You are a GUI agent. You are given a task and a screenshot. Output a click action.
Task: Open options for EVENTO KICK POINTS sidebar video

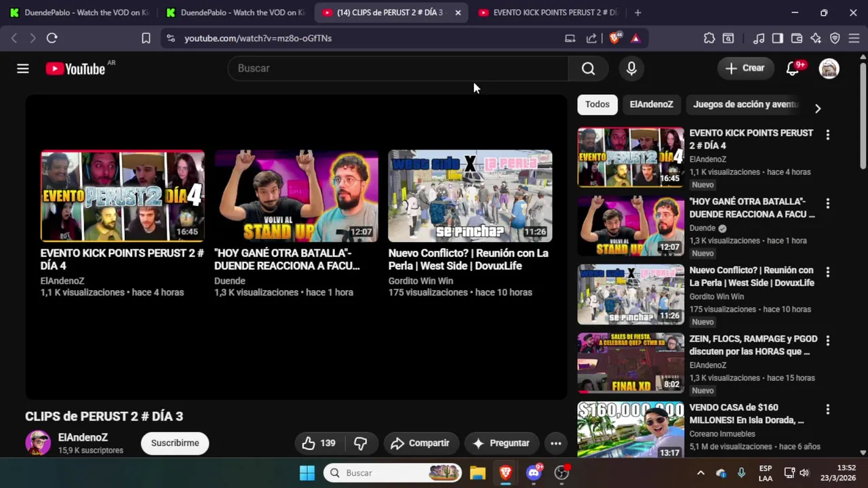tap(827, 135)
